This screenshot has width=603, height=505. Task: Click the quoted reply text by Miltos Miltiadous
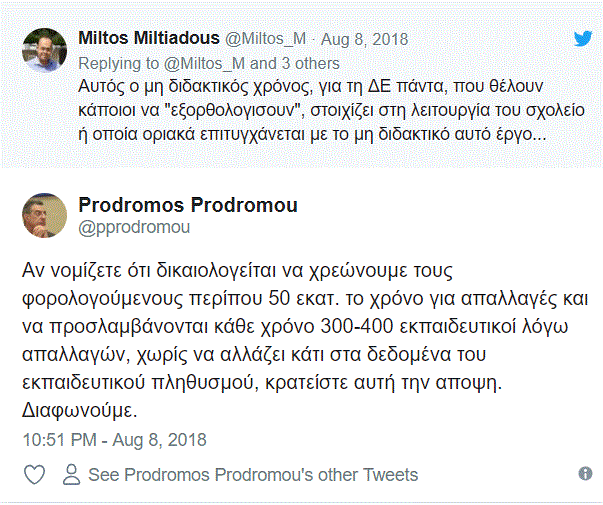pos(331,110)
